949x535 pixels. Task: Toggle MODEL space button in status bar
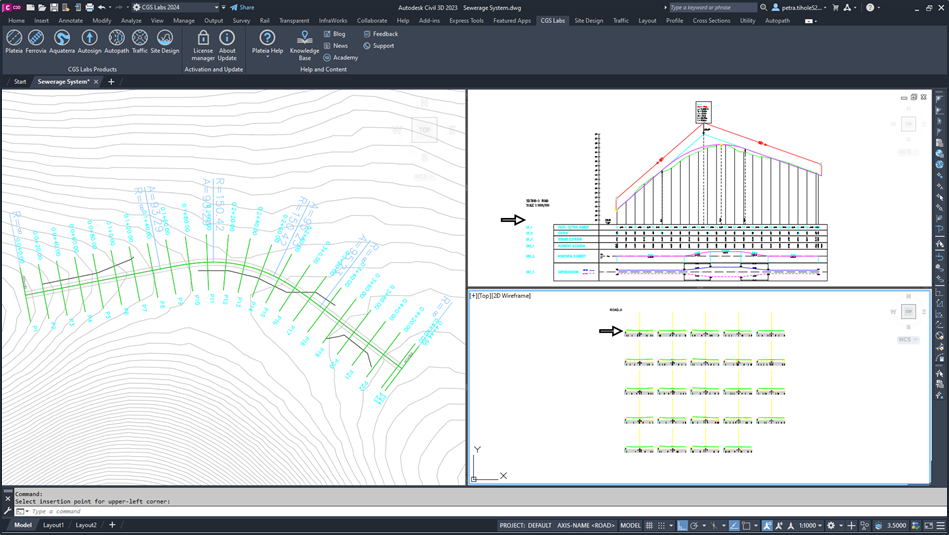[631, 525]
